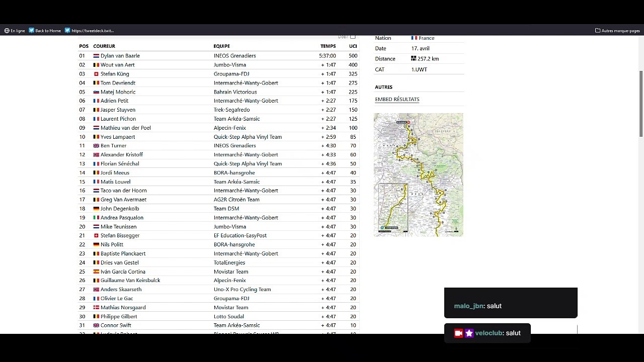The image size is (644, 362).
Task: Open rider Alexander Kristoff
Action: click(122, 155)
